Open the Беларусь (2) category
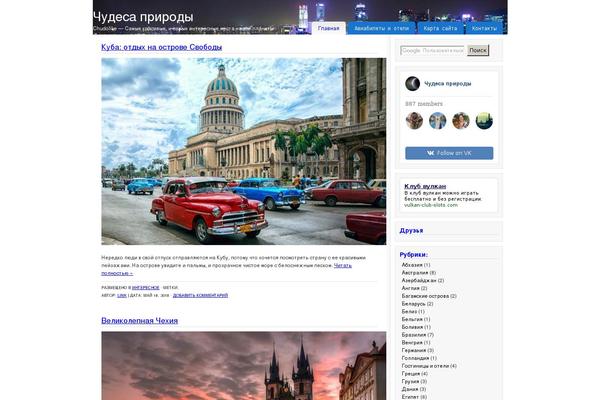The image size is (600, 400). click(x=417, y=304)
